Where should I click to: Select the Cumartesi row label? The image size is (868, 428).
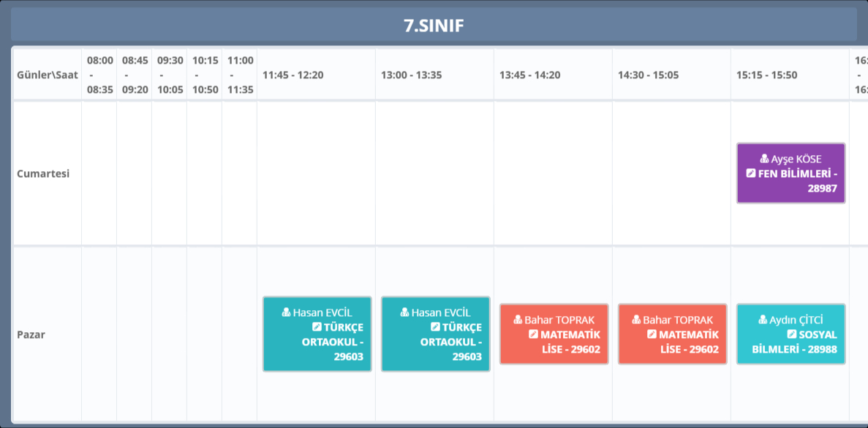coord(43,174)
